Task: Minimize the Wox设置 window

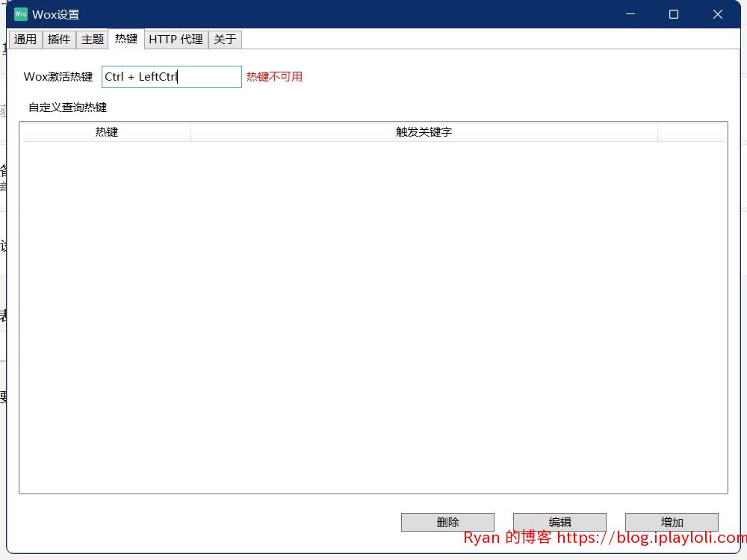Action: point(630,14)
